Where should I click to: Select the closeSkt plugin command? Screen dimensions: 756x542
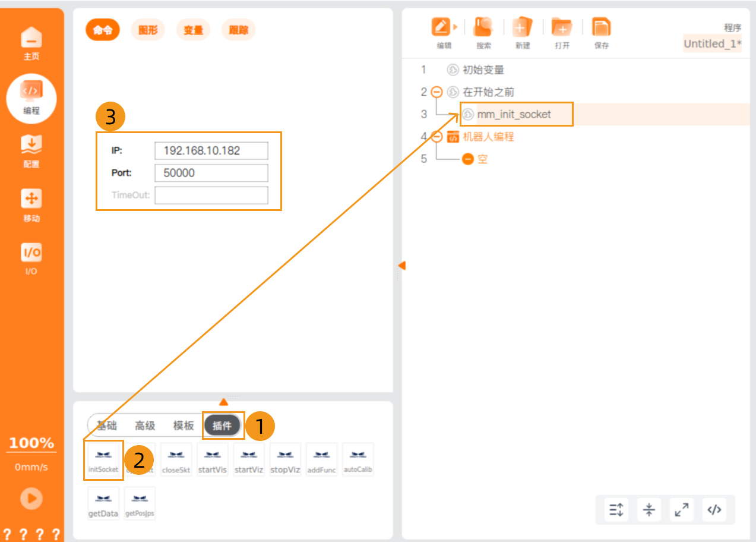tap(176, 460)
